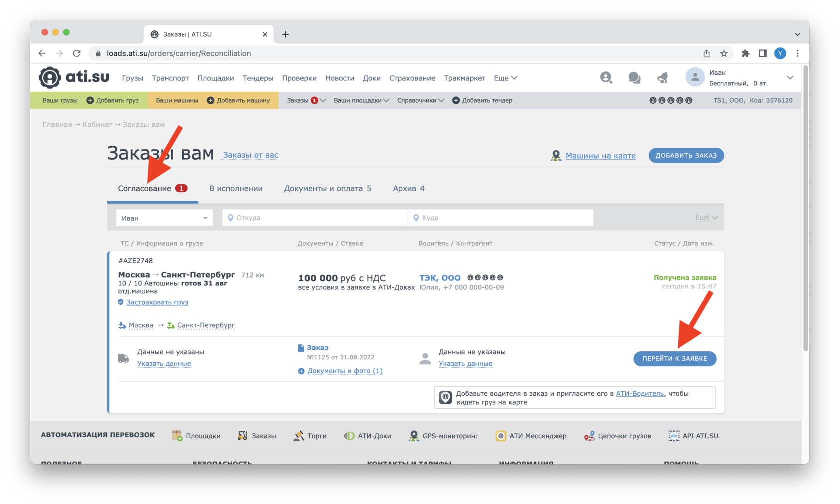Click the rating stars next to ТЭК, ООО
Image resolution: width=840 pixels, height=504 pixels.
coord(485,277)
